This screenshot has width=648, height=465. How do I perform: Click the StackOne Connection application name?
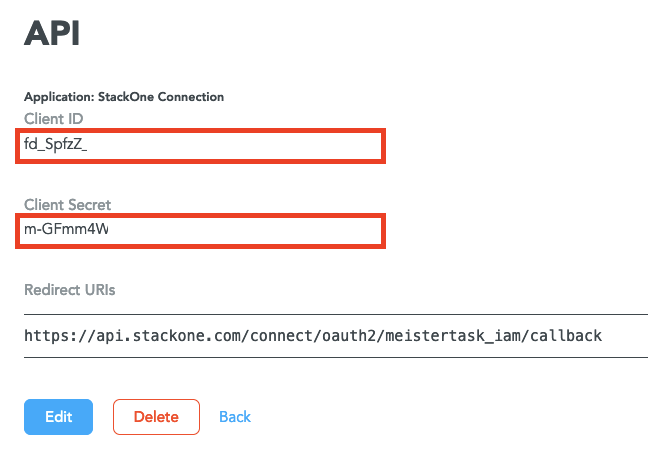pyautogui.click(x=161, y=97)
